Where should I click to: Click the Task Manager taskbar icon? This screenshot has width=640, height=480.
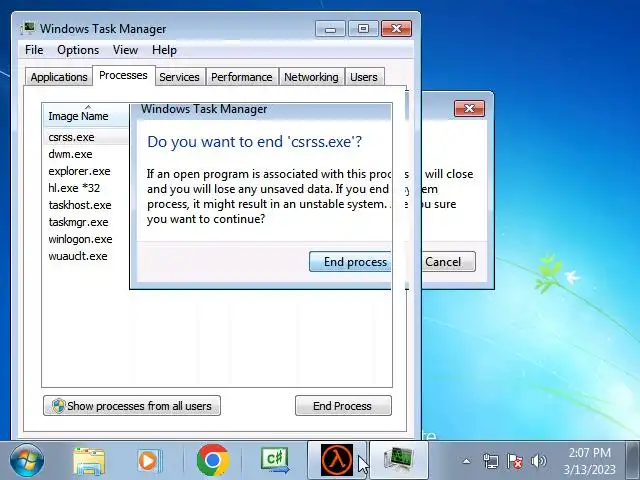click(399, 460)
